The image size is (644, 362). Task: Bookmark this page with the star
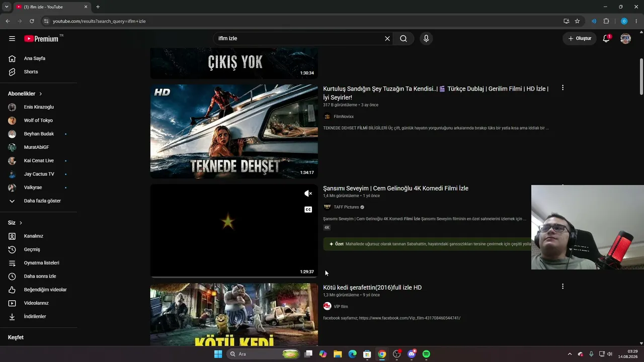577,21
